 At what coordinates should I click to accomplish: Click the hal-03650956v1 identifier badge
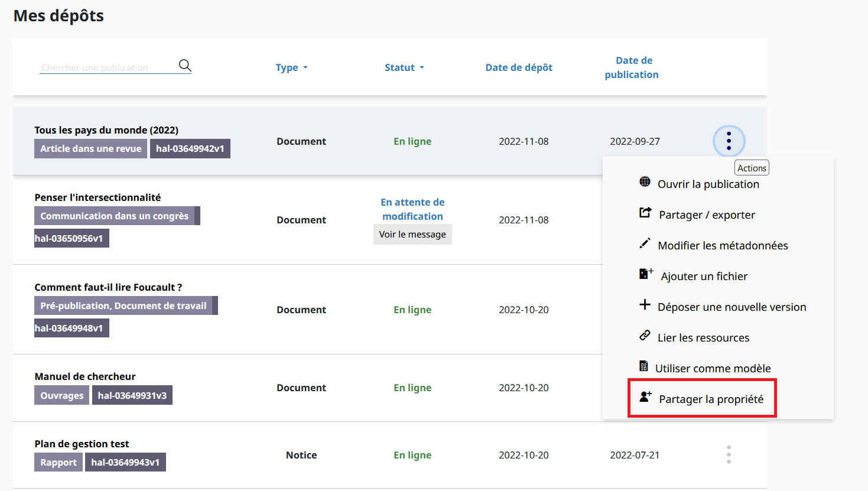[x=71, y=238]
